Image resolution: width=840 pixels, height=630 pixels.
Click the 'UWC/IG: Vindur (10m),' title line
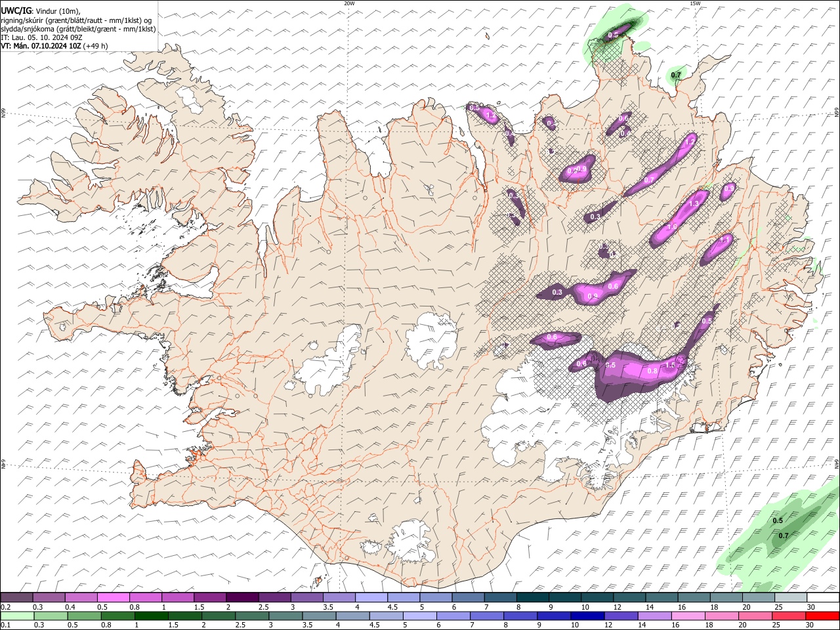coord(41,11)
